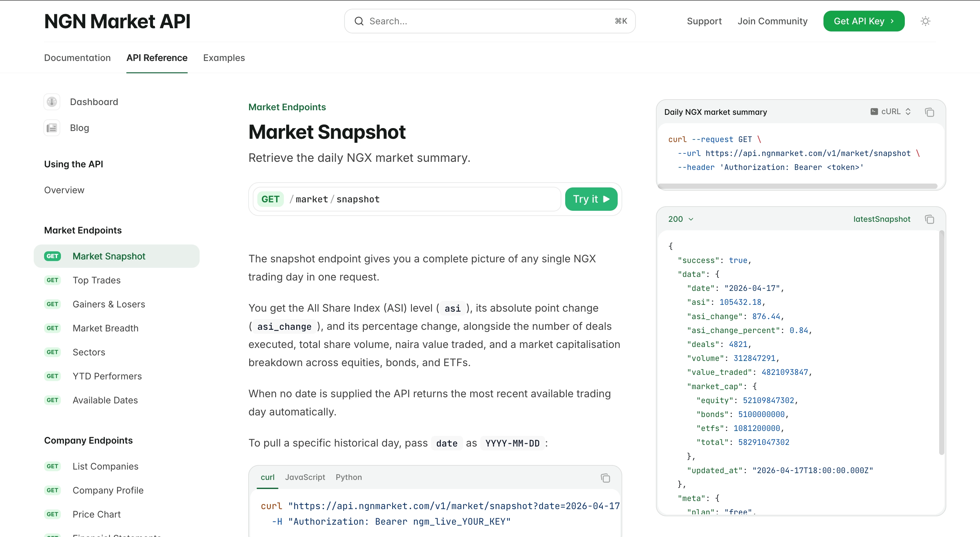Viewport: 980px width, 537px height.
Task: Open the Examples tab
Action: pyautogui.click(x=224, y=58)
